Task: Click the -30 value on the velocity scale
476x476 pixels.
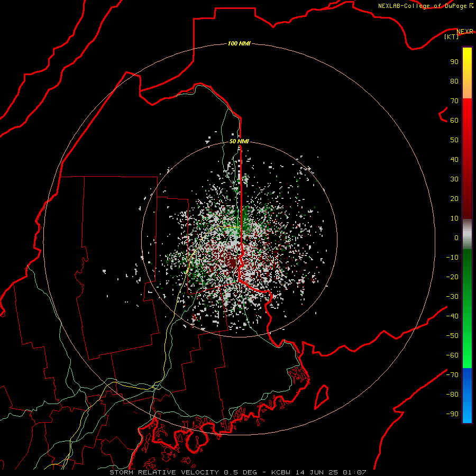Action: click(452, 297)
